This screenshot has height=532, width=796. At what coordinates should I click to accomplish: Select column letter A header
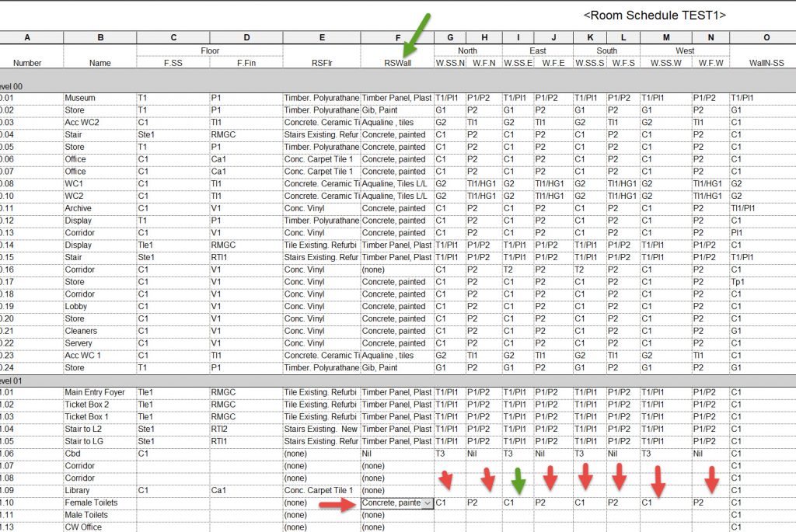point(28,37)
